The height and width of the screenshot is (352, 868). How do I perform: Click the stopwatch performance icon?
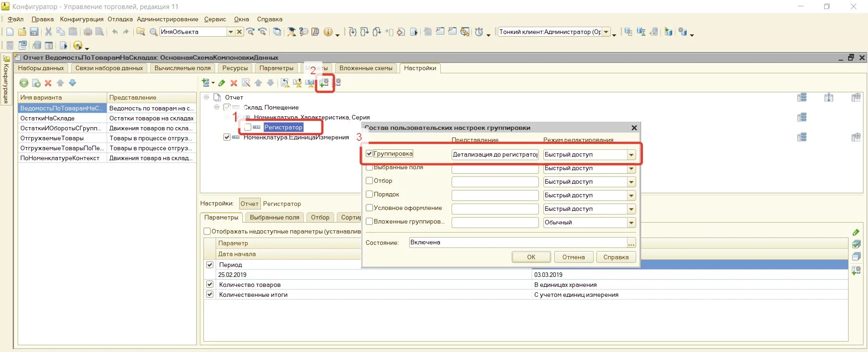point(479,32)
